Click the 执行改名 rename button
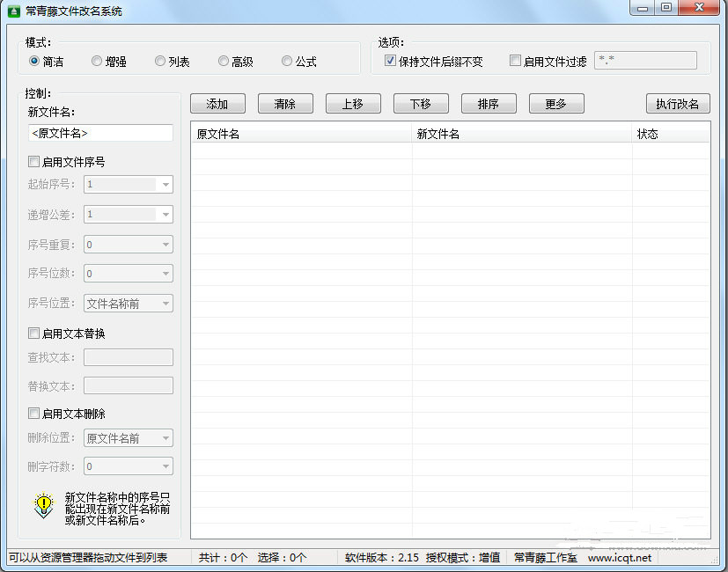The image size is (728, 572). point(675,103)
